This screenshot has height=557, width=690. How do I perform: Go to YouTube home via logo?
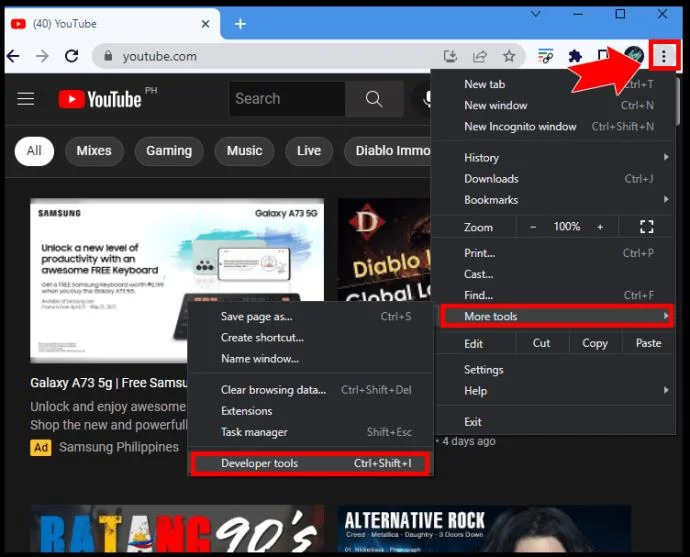pos(100,99)
